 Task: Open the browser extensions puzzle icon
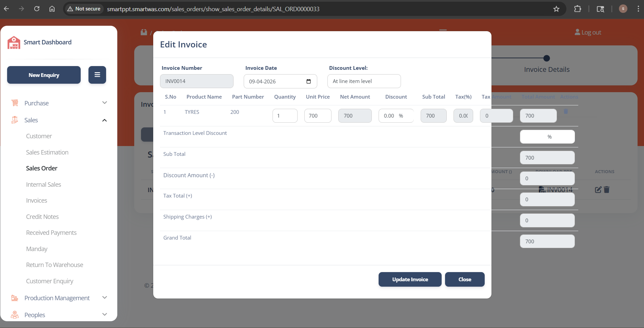click(578, 9)
